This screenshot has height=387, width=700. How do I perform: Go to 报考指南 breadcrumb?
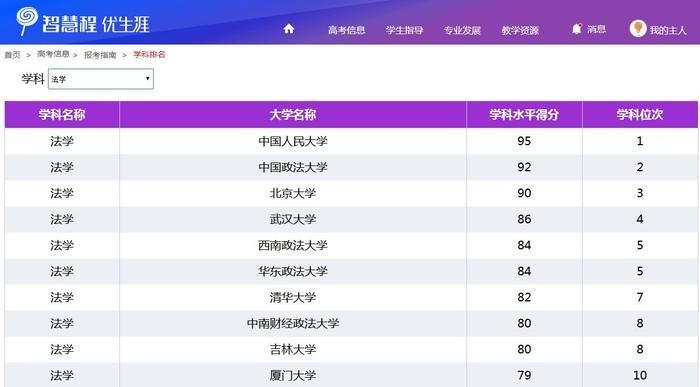point(100,55)
